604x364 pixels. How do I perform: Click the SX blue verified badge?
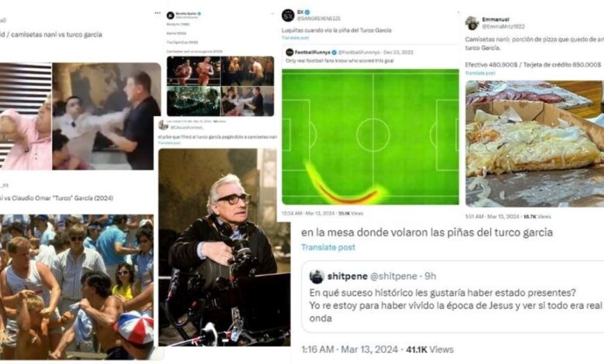[307, 12]
